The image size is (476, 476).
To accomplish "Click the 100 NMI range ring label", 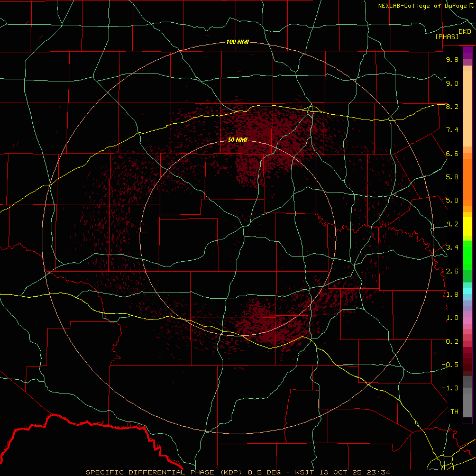I will 237,42.
